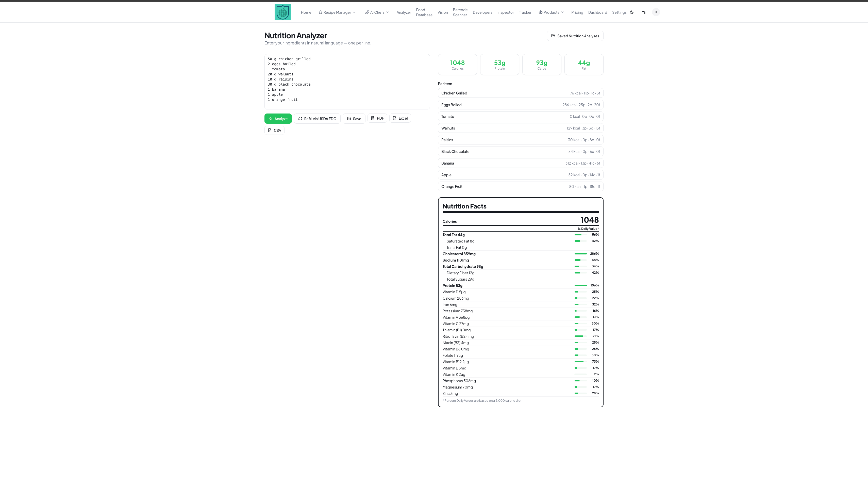This screenshot has width=868, height=485.
Task: Select the Black Chocolate item row
Action: pyautogui.click(x=521, y=152)
